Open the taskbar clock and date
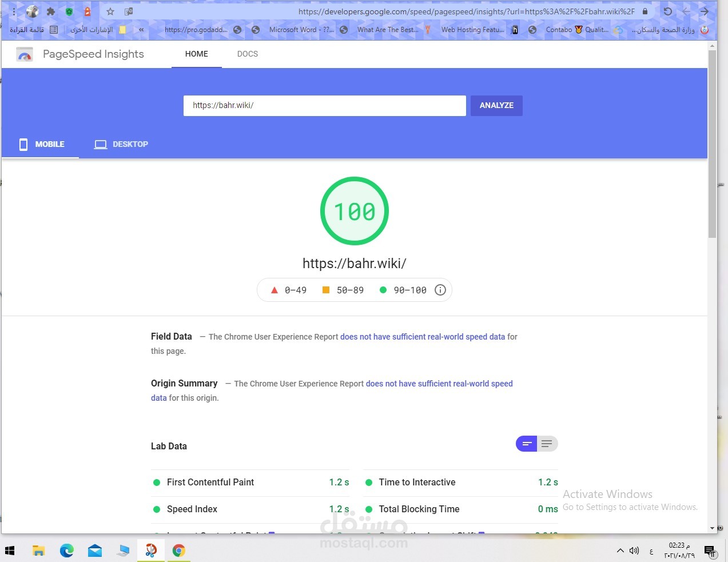Image resolution: width=728 pixels, height=562 pixels. [679, 551]
